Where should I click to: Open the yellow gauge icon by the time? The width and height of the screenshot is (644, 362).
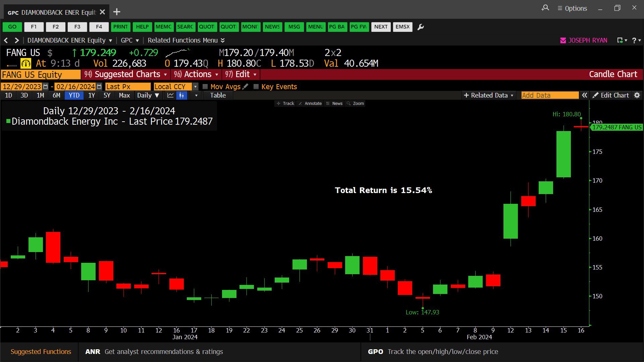(x=26, y=63)
